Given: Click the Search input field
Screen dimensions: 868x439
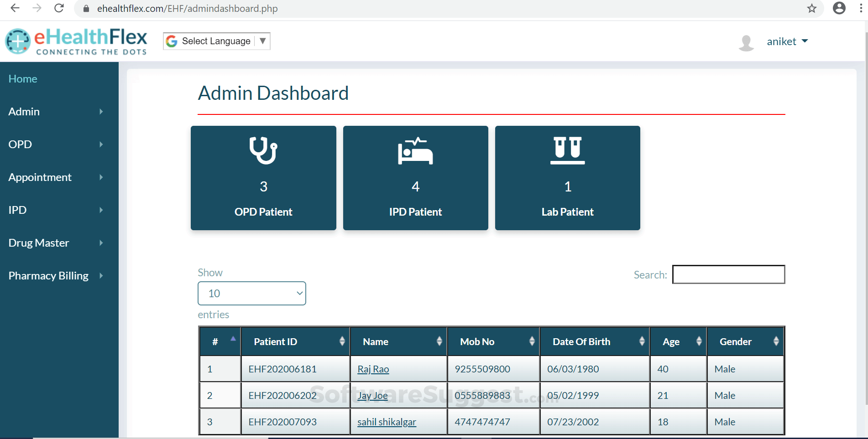Looking at the screenshot, I should 728,274.
